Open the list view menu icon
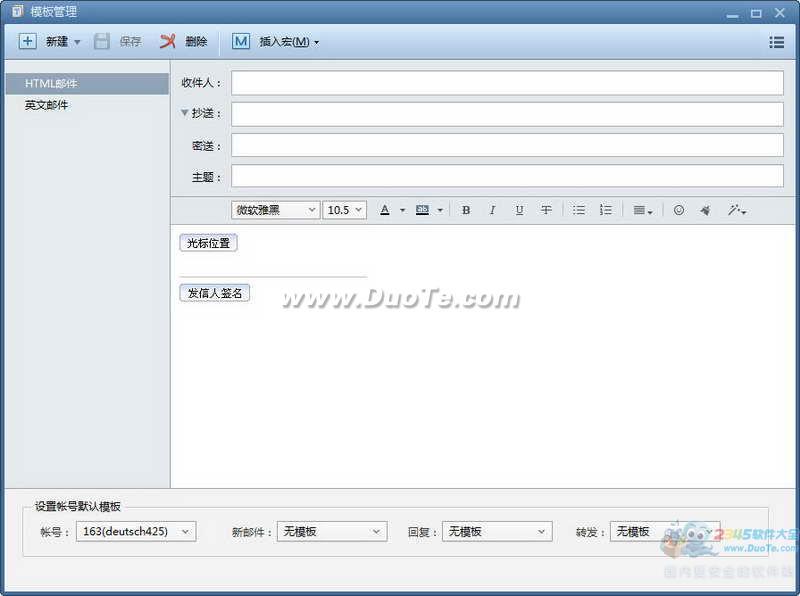Viewport: 800px width, 596px height. point(776,42)
